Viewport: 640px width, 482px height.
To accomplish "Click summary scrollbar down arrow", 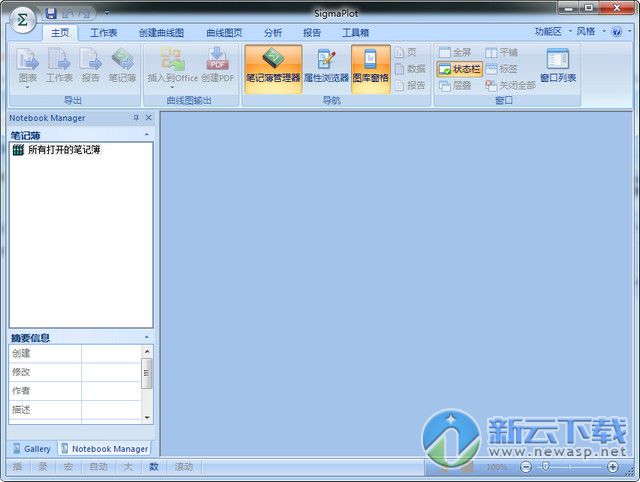I will pos(147,418).
